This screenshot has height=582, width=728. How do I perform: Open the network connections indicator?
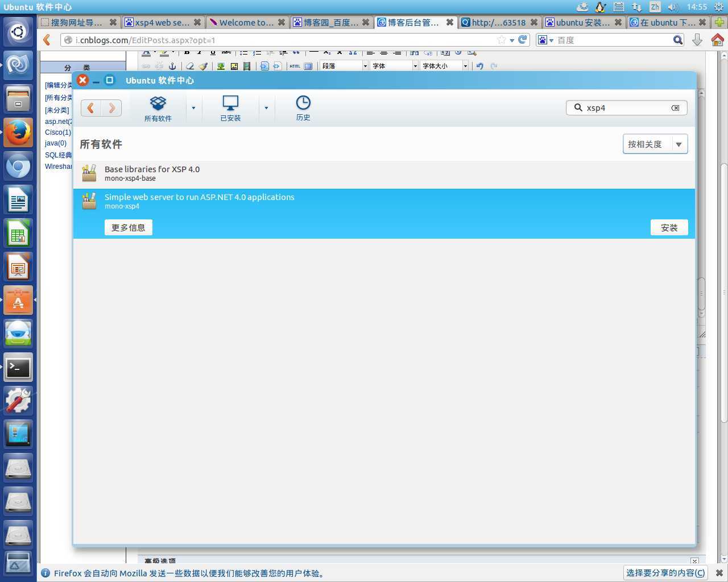pos(636,7)
